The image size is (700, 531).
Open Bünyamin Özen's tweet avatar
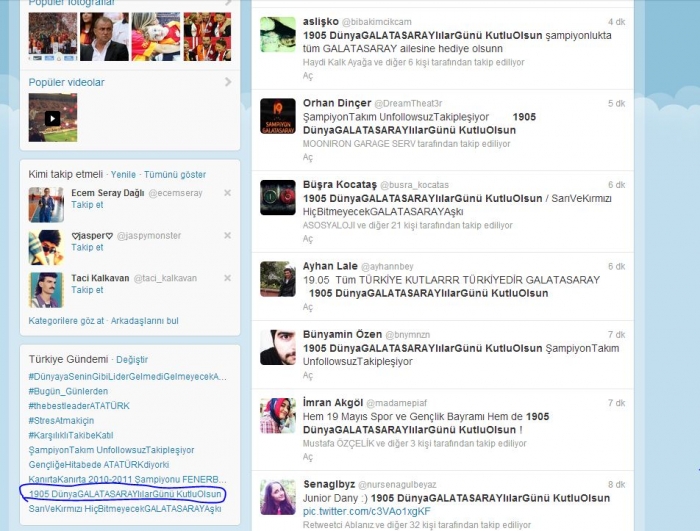pos(278,347)
